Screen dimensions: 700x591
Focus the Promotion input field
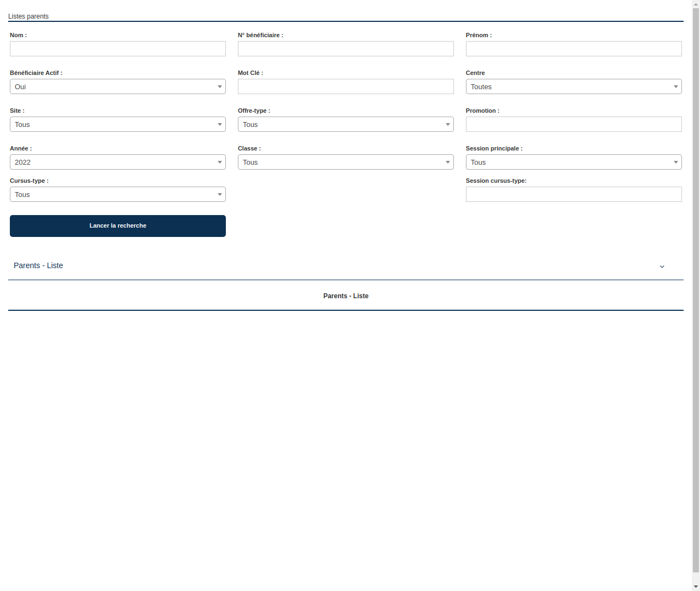573,124
